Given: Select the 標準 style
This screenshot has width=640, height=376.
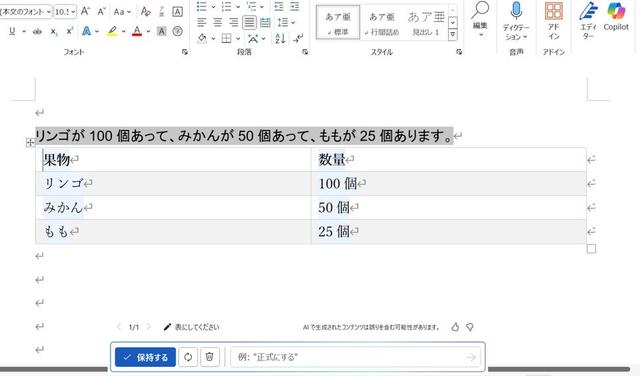Looking at the screenshot, I should point(338,22).
